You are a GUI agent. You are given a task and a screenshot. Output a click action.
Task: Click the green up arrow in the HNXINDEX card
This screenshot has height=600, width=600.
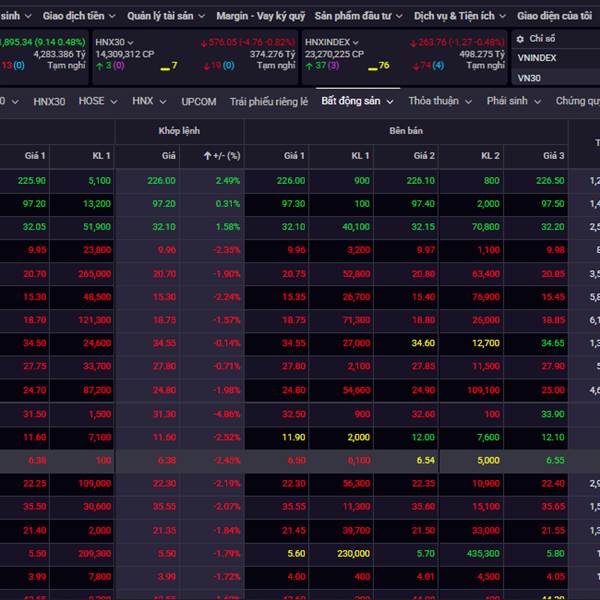click(x=308, y=65)
